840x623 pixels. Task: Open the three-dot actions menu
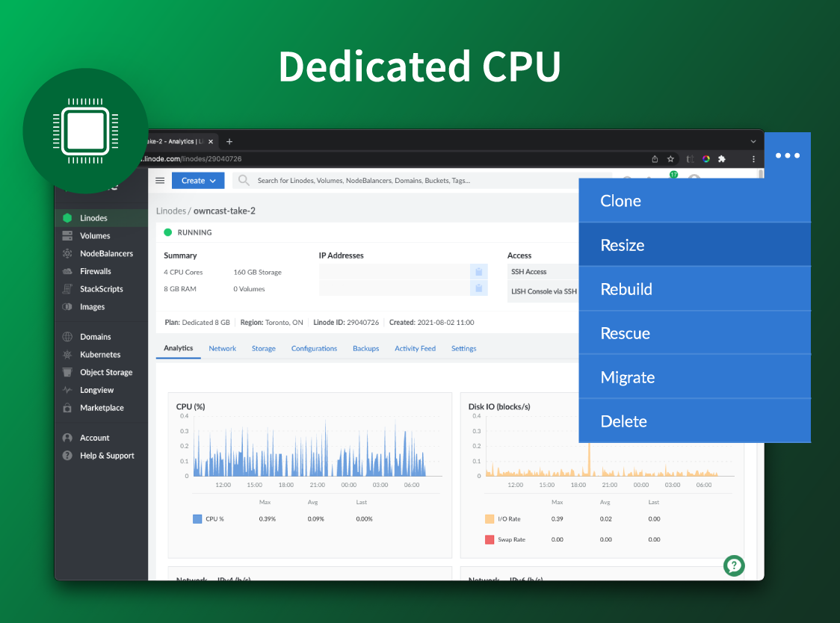(x=788, y=155)
